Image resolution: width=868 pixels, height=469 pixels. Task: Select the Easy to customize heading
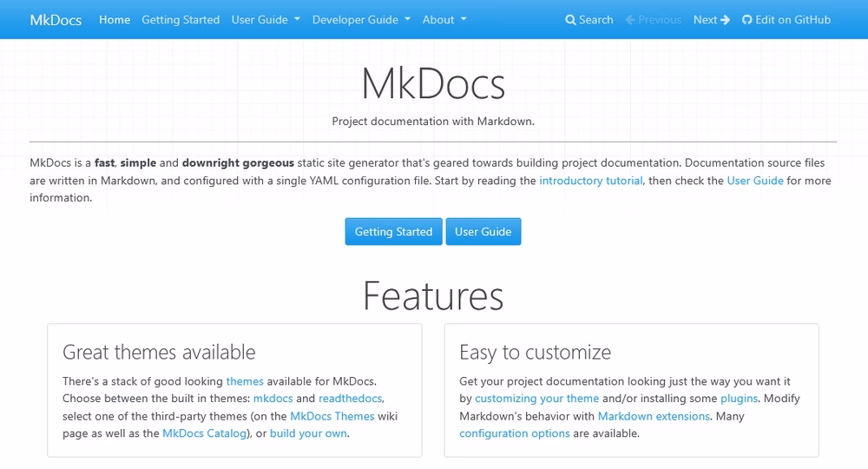tap(536, 352)
